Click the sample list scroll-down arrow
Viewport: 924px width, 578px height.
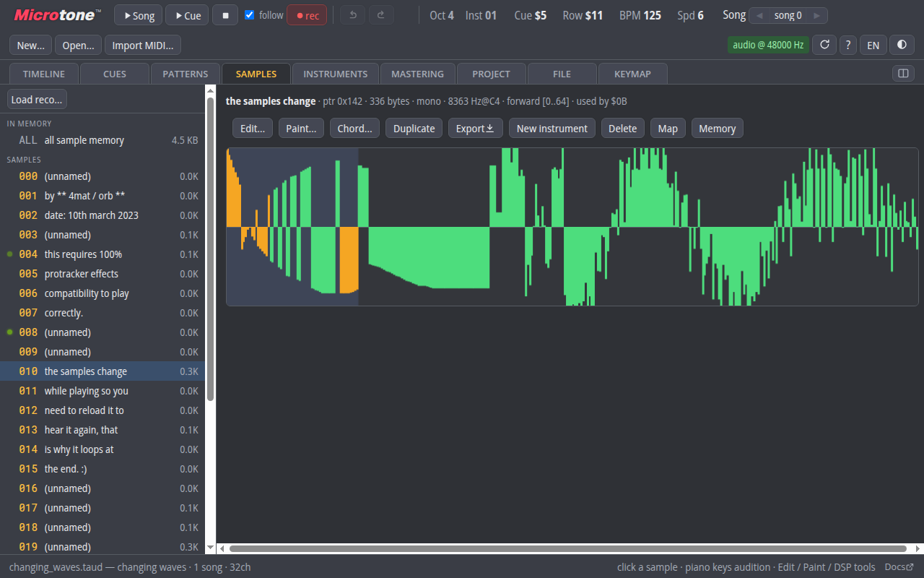pos(210,548)
